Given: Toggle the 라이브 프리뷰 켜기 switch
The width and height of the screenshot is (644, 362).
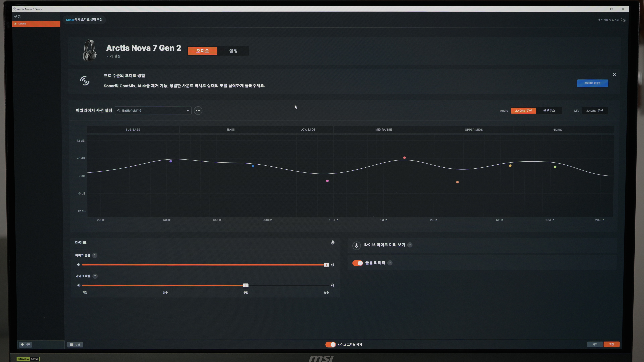Looking at the screenshot, I should click(x=331, y=345).
